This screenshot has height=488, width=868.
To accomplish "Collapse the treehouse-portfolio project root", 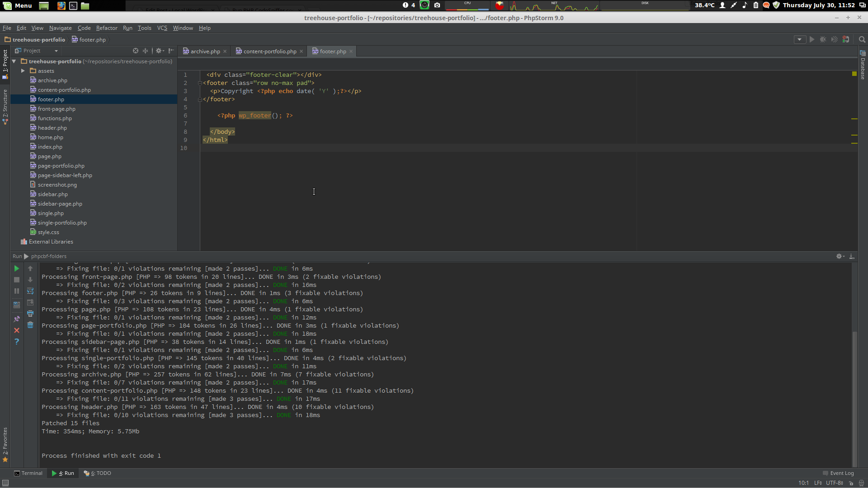I will [x=14, y=61].
